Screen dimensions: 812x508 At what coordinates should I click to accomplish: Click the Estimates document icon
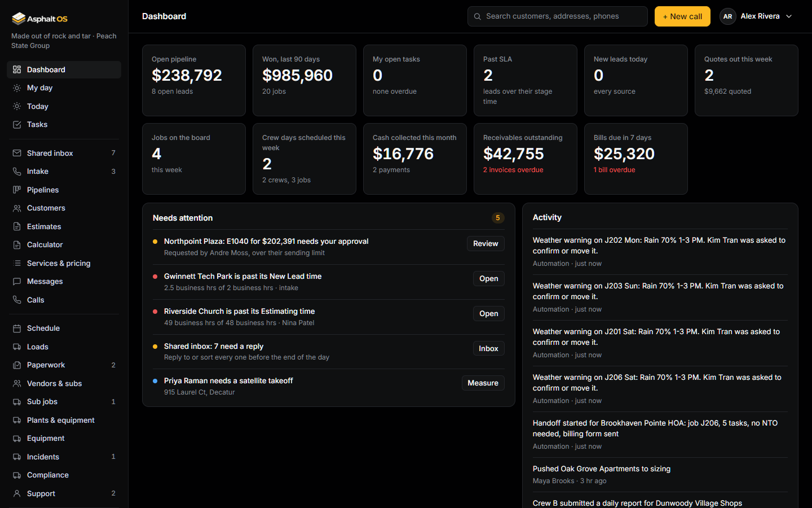point(17,226)
